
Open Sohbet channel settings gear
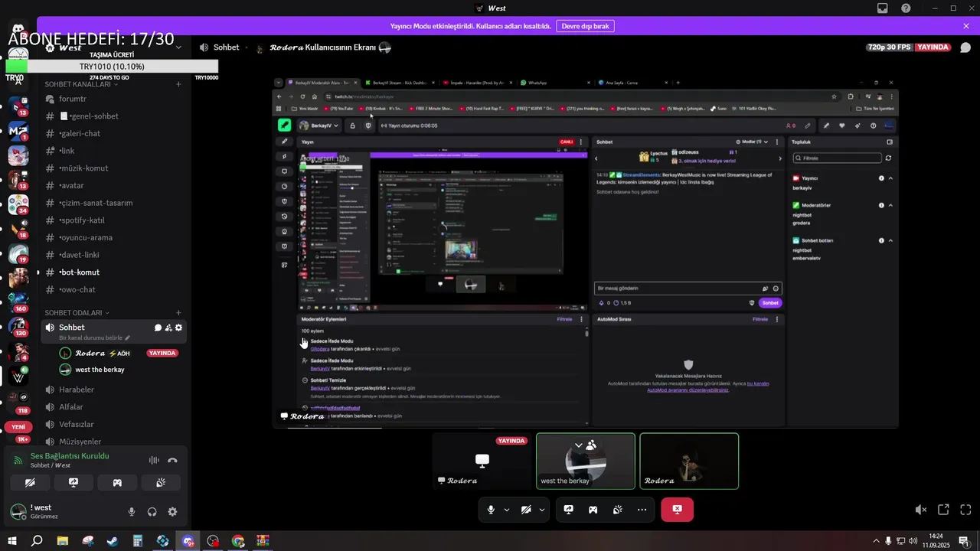coord(179,328)
